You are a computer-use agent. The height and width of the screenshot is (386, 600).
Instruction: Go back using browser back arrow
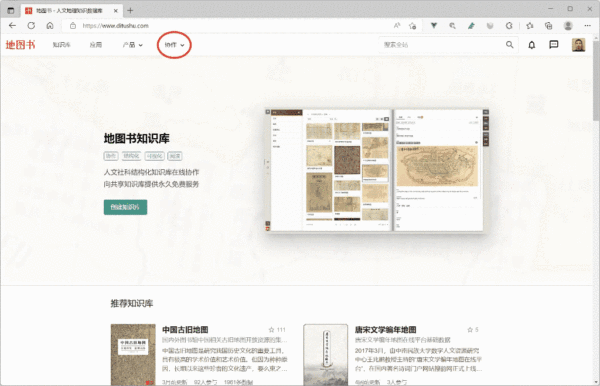point(12,26)
